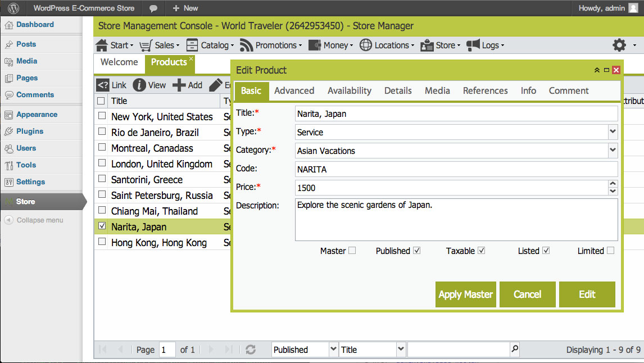Screen dimensions: 644x363
Task: Select the Hong Kong, Hong Kong row checkbox
Action: [x=102, y=242]
